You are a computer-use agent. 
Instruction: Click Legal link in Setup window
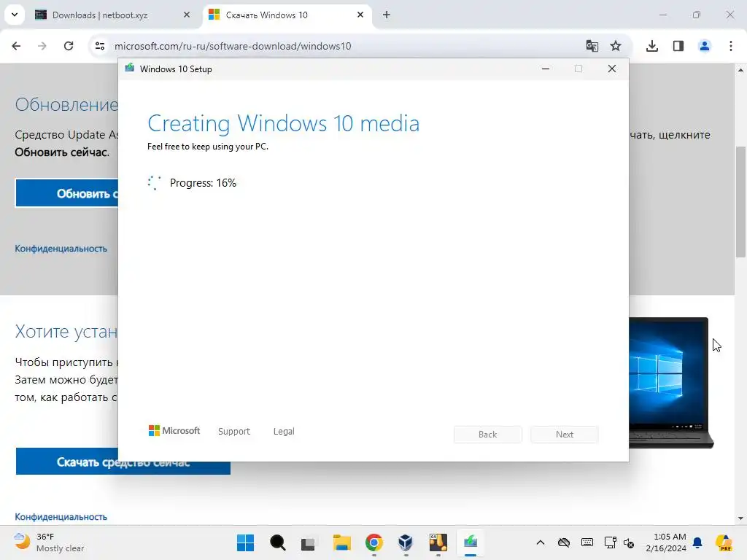(284, 431)
